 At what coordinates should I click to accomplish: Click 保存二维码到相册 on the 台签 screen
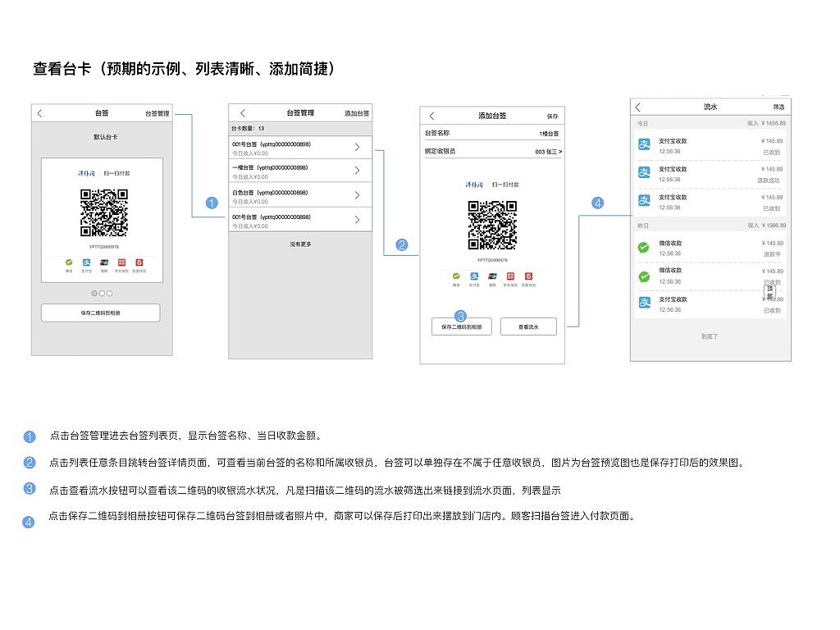(x=101, y=313)
